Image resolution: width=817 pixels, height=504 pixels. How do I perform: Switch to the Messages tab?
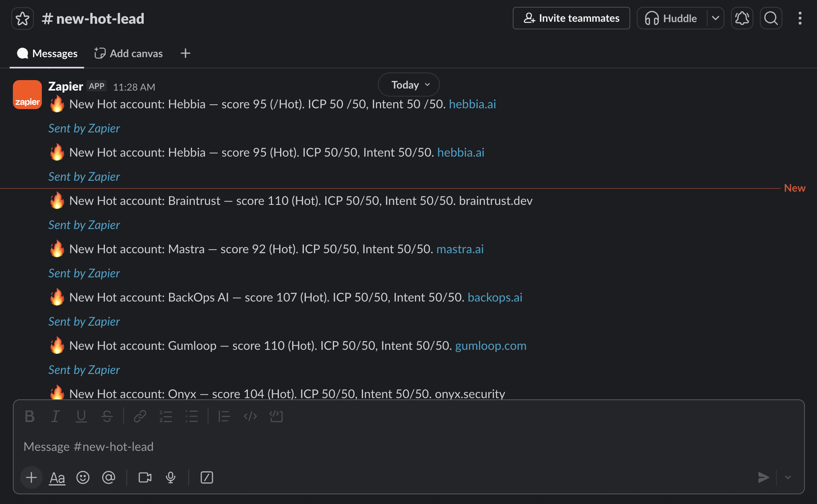point(47,53)
